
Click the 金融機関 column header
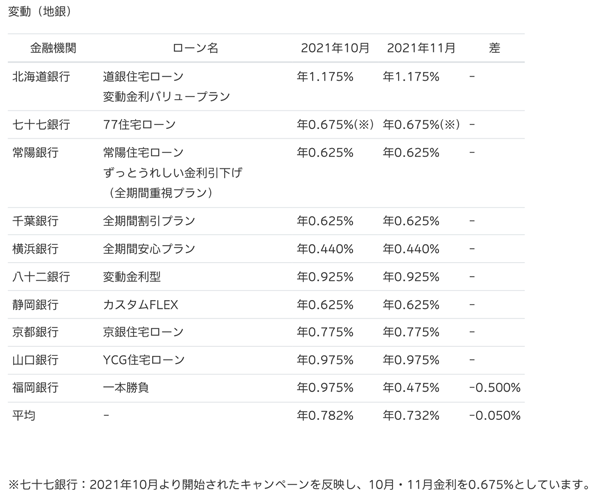[53, 48]
